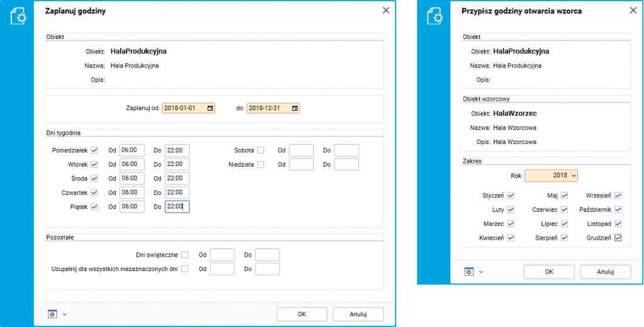
Task: Open calendar picker for the 2018-12-31 end date
Action: [294, 108]
